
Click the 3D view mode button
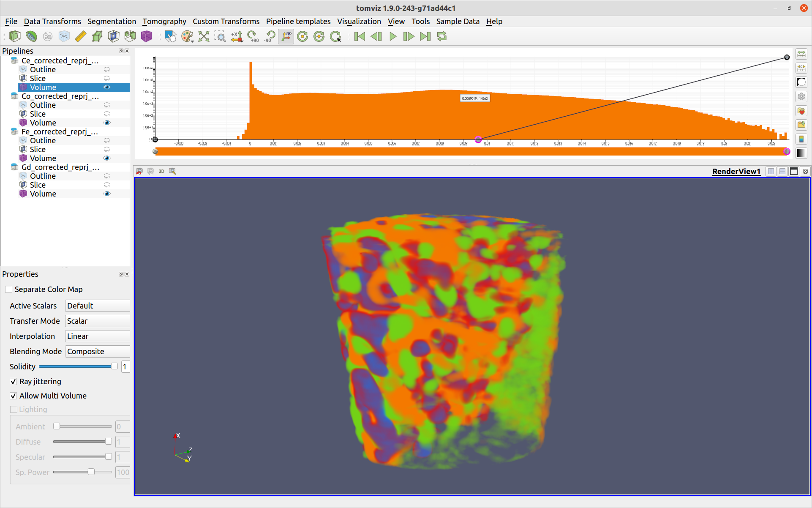point(161,171)
